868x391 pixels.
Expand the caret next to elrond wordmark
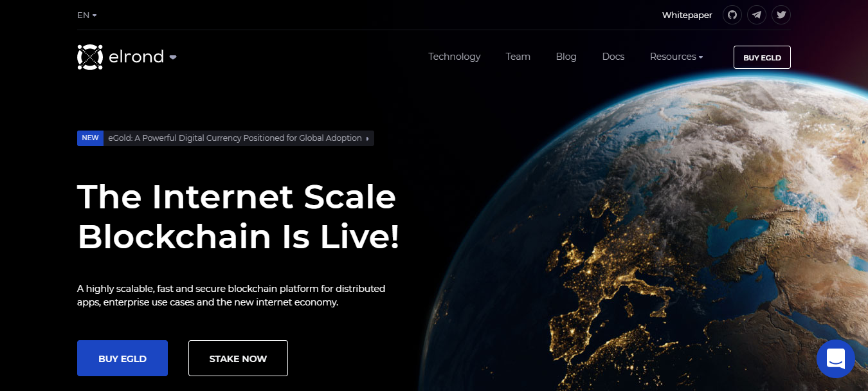(173, 57)
